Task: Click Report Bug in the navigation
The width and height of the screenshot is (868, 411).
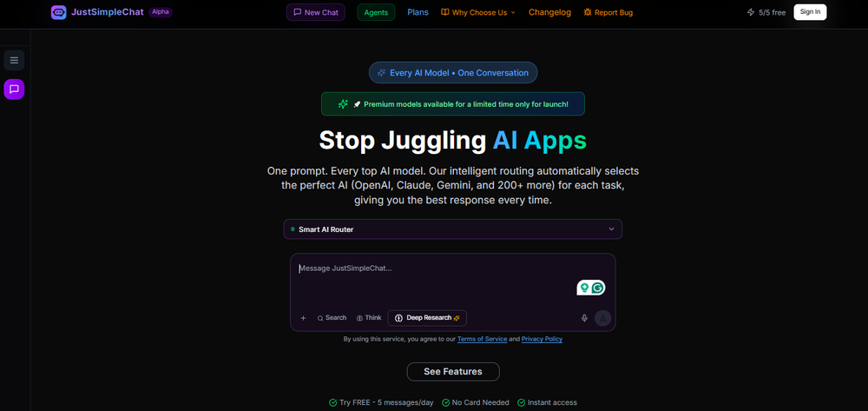Action: click(608, 12)
